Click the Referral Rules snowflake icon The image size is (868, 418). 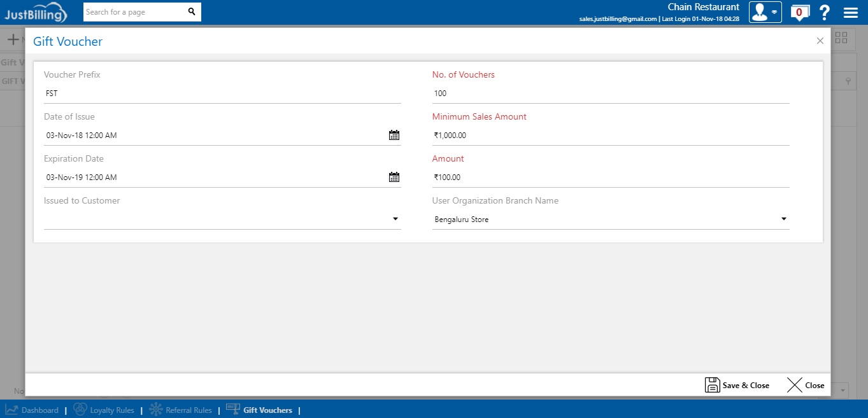point(156,410)
